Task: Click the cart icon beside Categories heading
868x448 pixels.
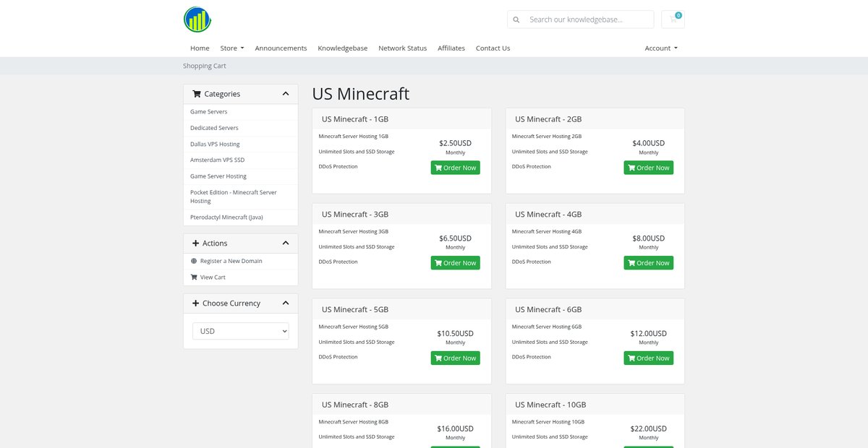Action: coord(197,94)
